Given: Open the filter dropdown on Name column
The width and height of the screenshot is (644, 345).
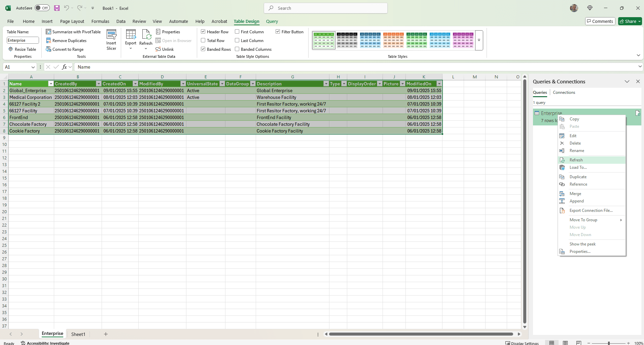Looking at the screenshot, I should [x=51, y=84].
